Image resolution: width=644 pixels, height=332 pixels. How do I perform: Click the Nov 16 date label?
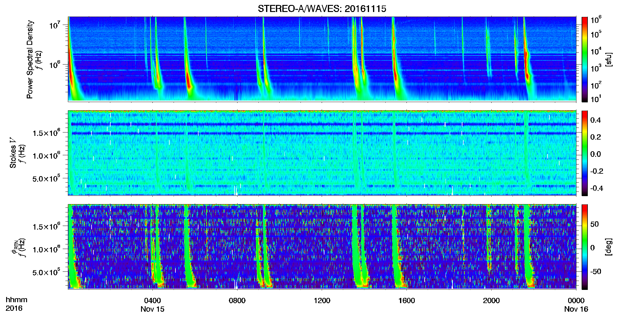click(x=576, y=309)
